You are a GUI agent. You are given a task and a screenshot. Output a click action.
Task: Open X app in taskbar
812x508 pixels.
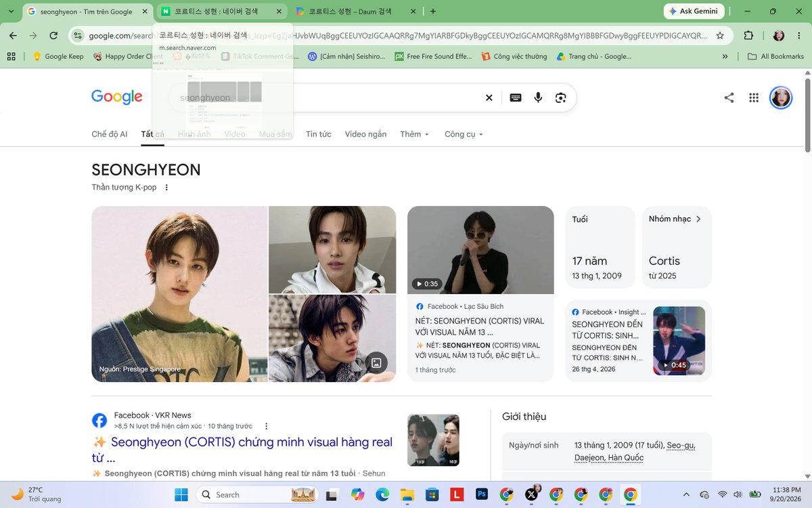click(x=531, y=494)
